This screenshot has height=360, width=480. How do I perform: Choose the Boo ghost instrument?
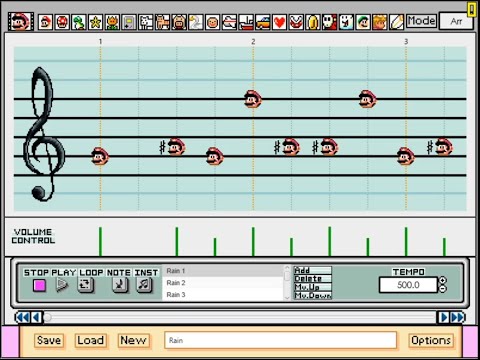click(346, 22)
